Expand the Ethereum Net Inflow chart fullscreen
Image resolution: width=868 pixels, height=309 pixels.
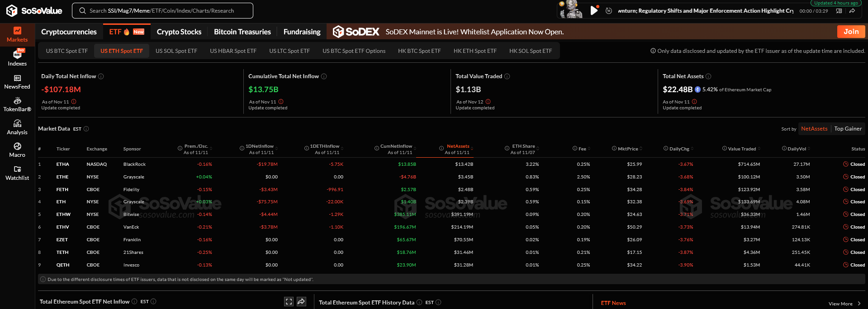pos(289,301)
